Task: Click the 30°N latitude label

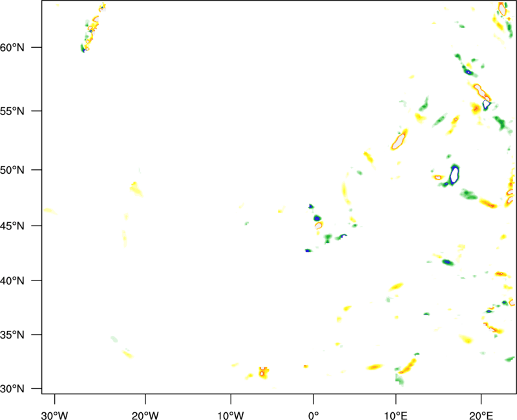Action: [12, 389]
